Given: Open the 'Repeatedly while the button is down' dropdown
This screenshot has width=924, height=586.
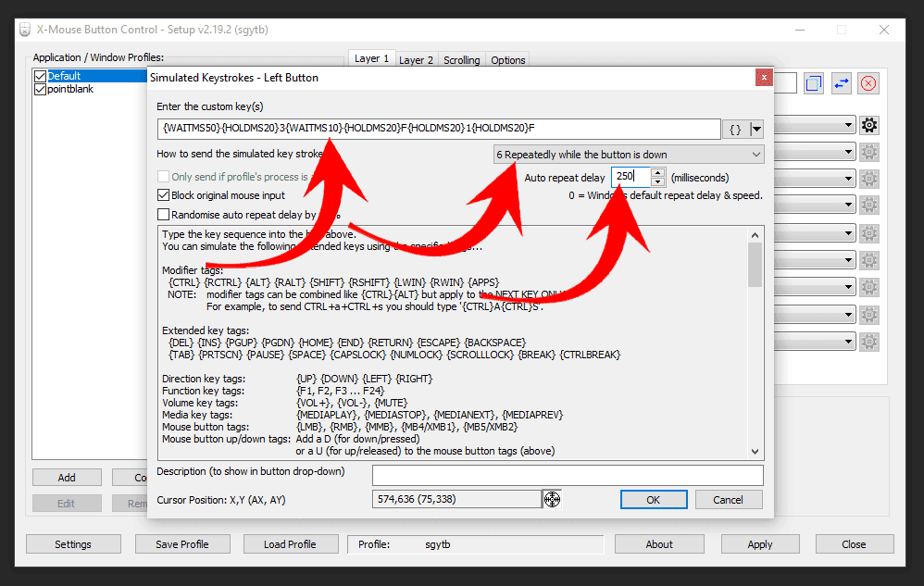Looking at the screenshot, I should click(628, 155).
